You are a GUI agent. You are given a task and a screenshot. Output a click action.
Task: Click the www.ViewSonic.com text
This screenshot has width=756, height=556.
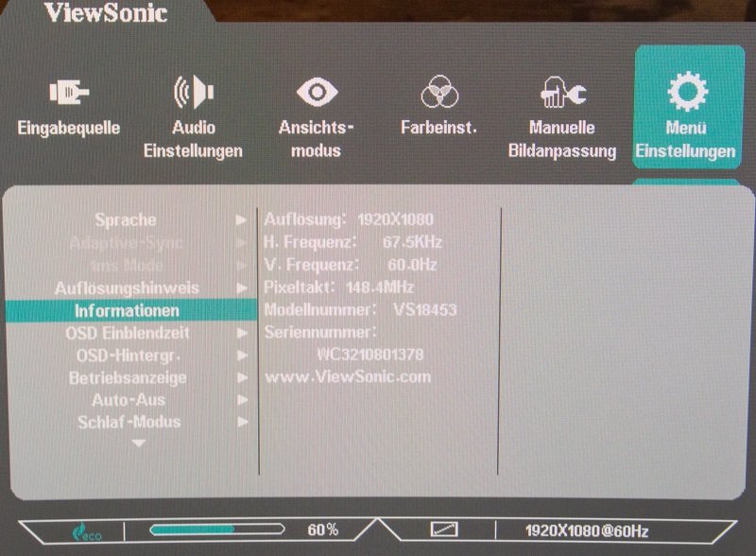coord(348,376)
